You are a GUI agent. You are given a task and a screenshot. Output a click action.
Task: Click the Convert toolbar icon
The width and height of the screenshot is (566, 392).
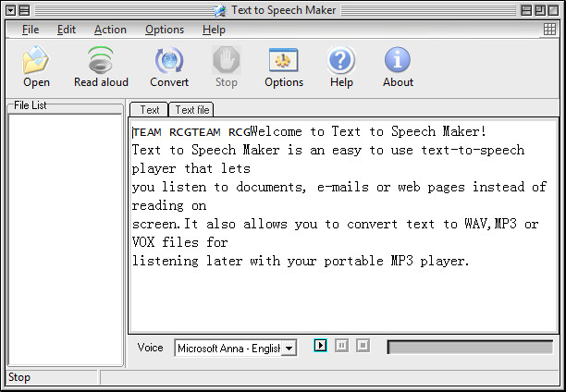pos(169,60)
